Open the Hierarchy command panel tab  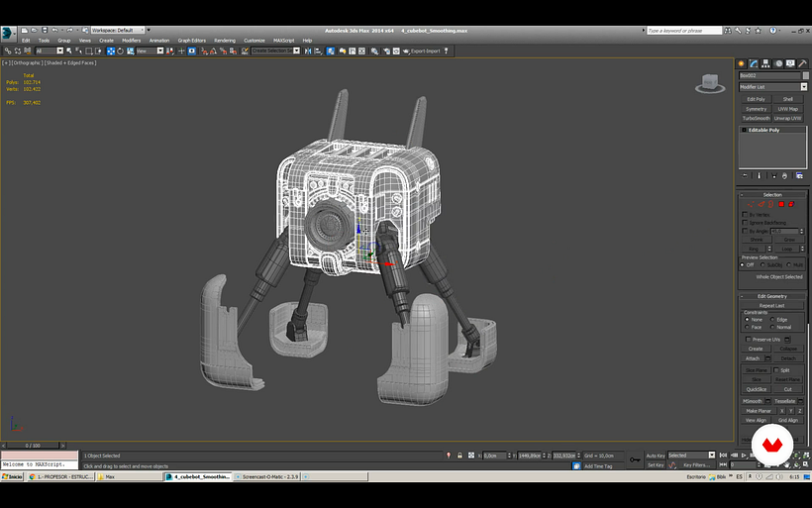[765, 63]
